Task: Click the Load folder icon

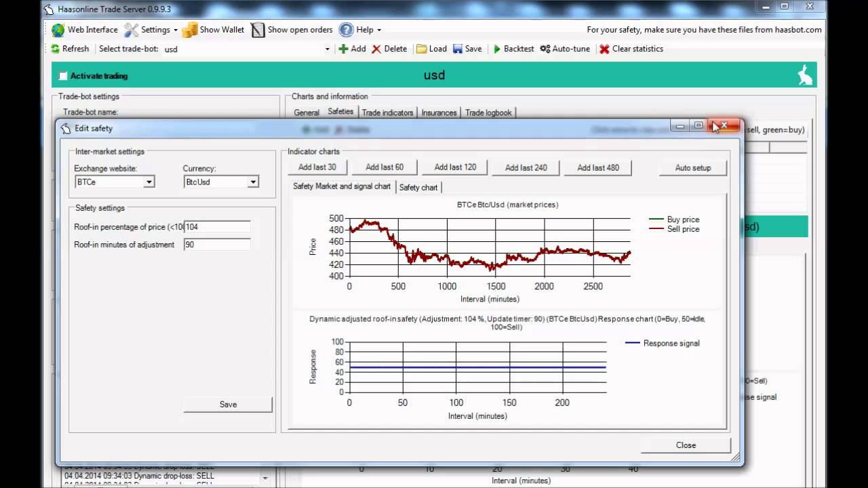Action: pos(421,49)
